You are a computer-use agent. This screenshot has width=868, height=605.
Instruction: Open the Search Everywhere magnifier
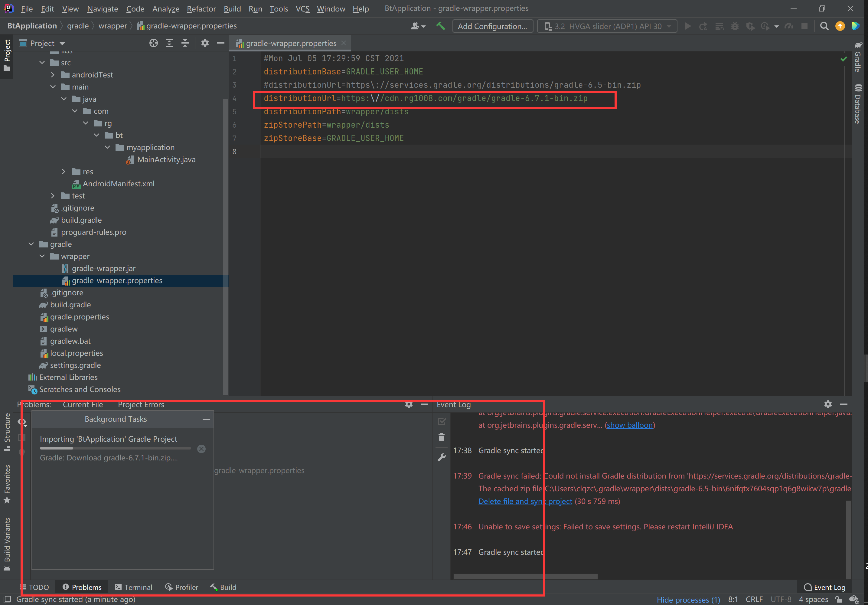[x=824, y=26]
